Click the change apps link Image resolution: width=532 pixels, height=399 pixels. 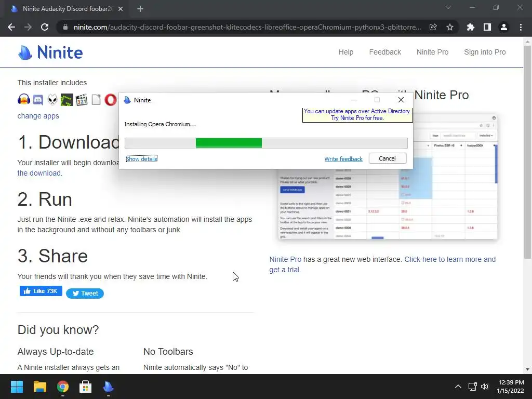coord(38,116)
